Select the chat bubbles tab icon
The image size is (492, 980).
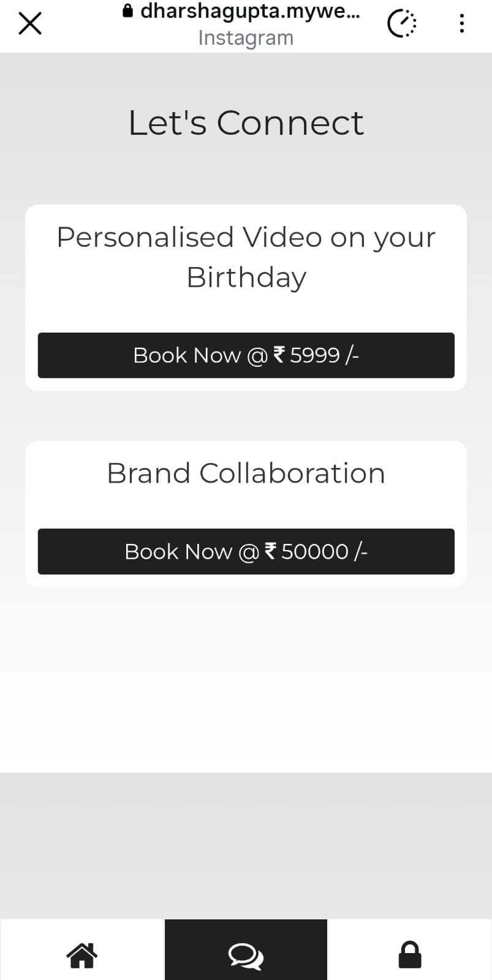[246, 956]
